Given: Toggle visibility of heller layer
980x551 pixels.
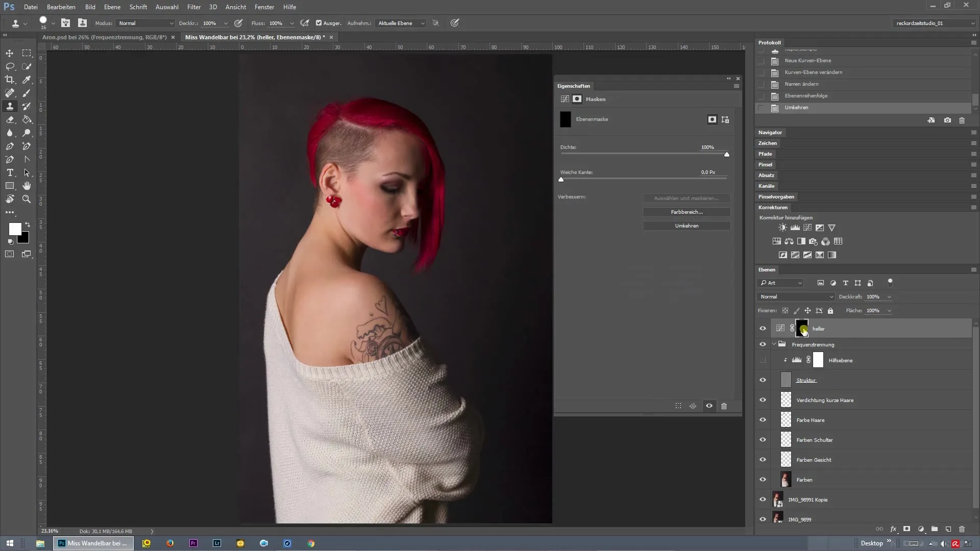Looking at the screenshot, I should (x=763, y=329).
